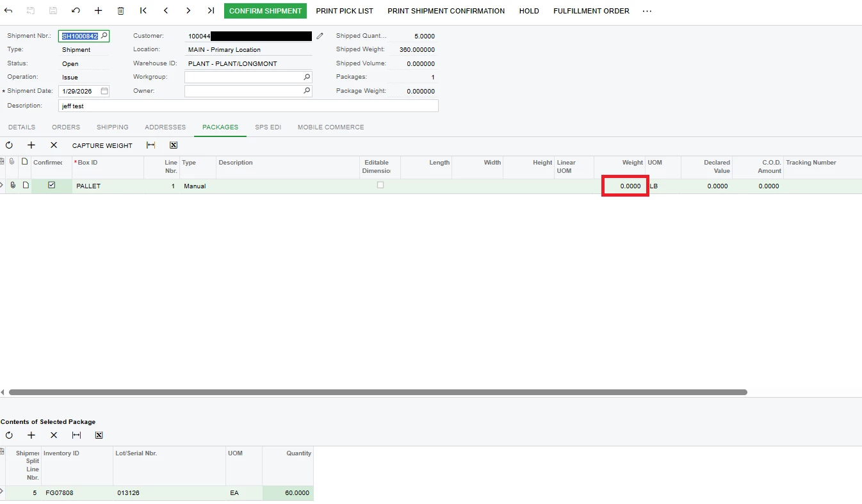This screenshot has width=862, height=504.
Task: Click the Capture Weight button
Action: point(102,145)
